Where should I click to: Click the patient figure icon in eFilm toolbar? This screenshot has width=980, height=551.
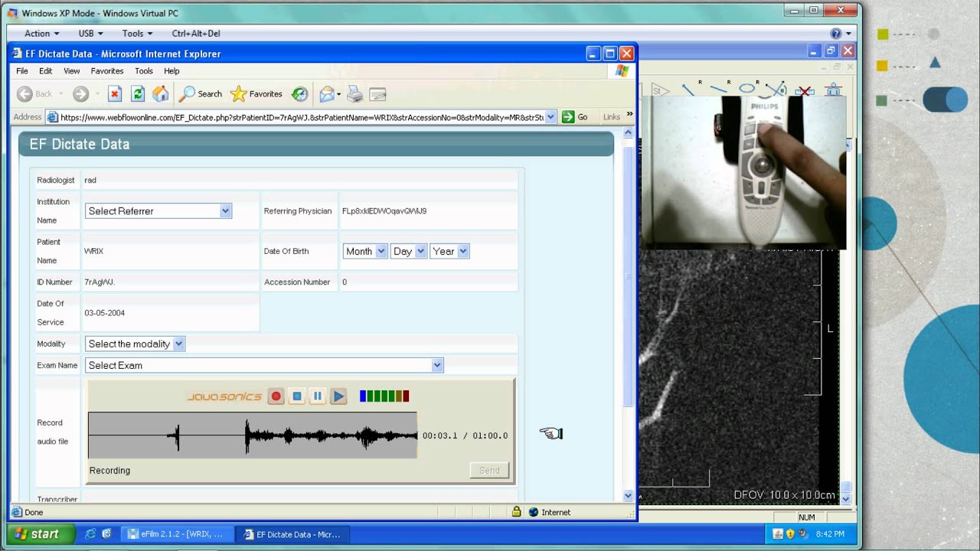point(833,90)
